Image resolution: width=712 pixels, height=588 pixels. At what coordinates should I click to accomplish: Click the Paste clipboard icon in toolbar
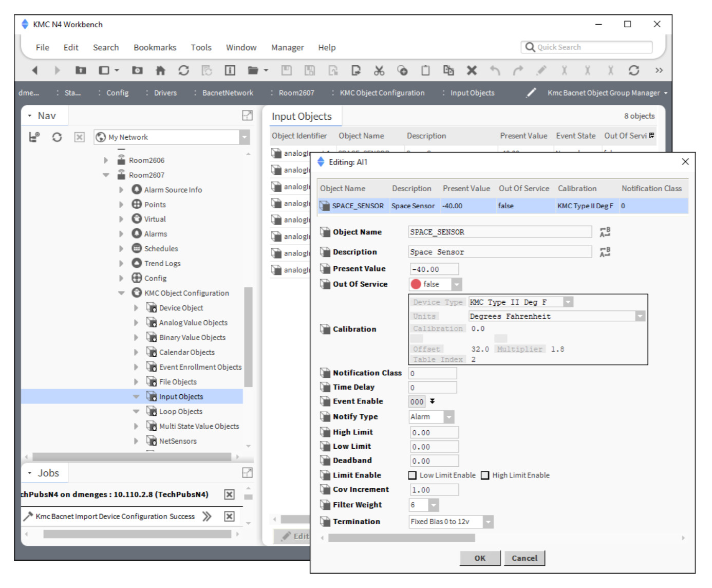point(425,70)
